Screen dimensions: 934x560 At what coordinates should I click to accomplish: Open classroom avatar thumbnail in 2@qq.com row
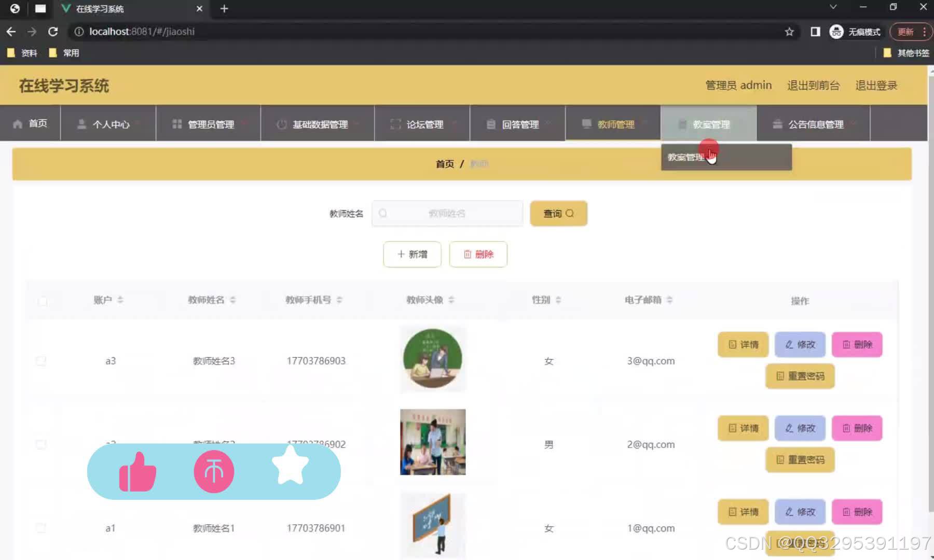coord(433,442)
